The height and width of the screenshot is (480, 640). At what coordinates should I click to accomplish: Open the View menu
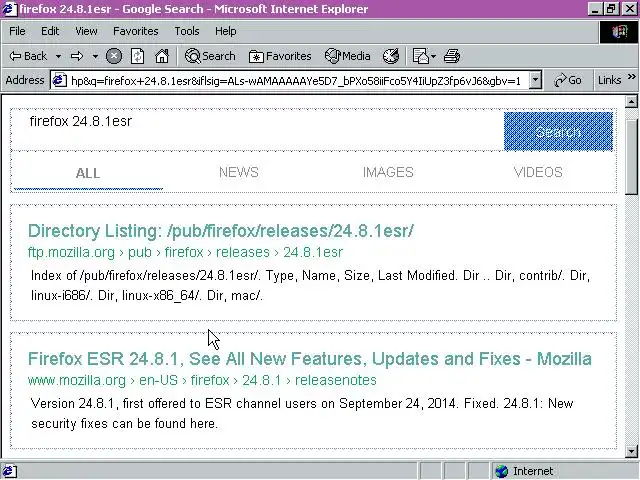point(86,31)
